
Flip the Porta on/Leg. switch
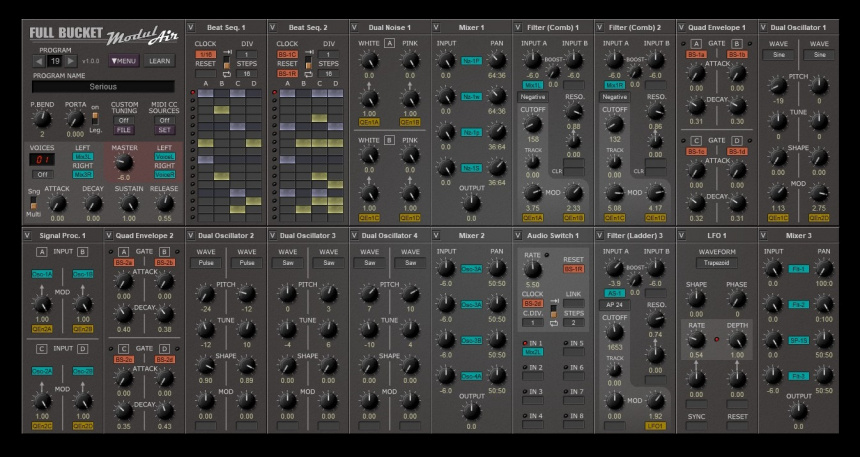tap(95, 118)
